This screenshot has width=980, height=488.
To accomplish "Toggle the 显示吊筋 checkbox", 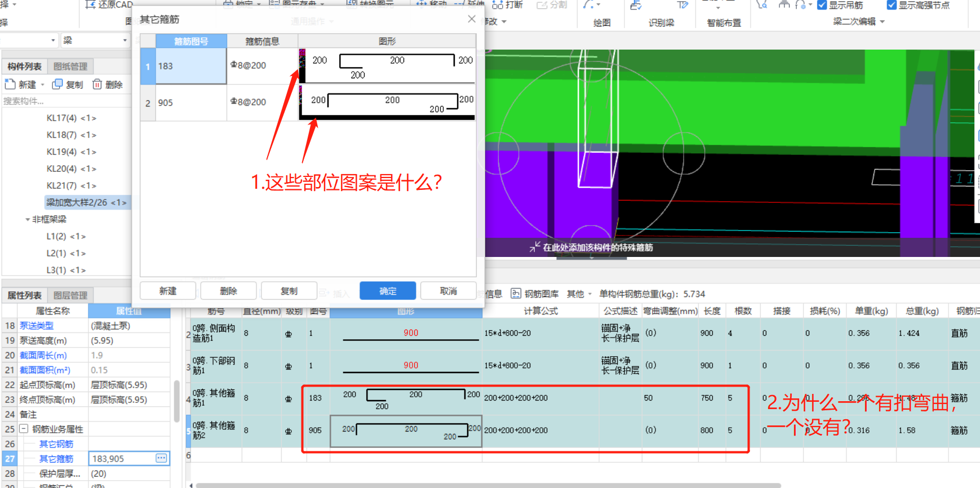I will pyautogui.click(x=822, y=5).
